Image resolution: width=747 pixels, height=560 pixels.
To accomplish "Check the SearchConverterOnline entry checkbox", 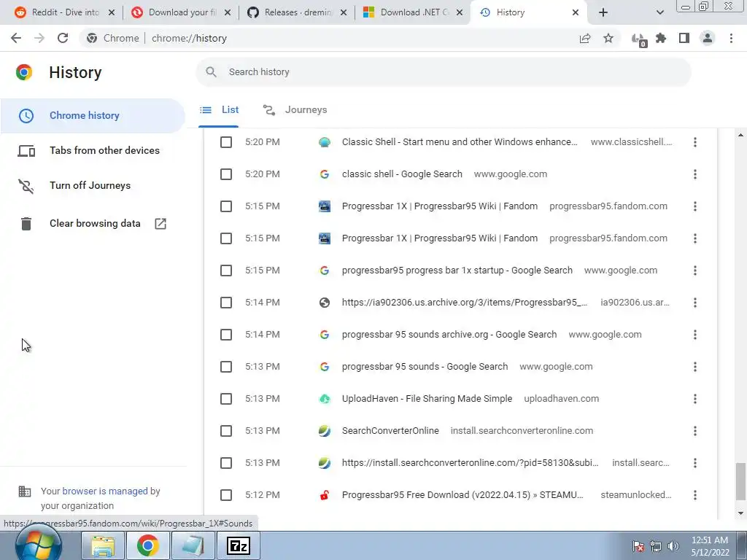I will point(226,431).
